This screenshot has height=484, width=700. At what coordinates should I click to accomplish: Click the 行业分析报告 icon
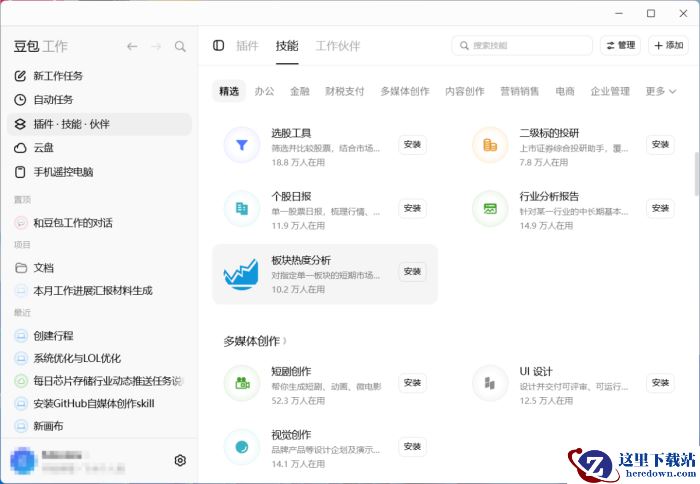490,209
